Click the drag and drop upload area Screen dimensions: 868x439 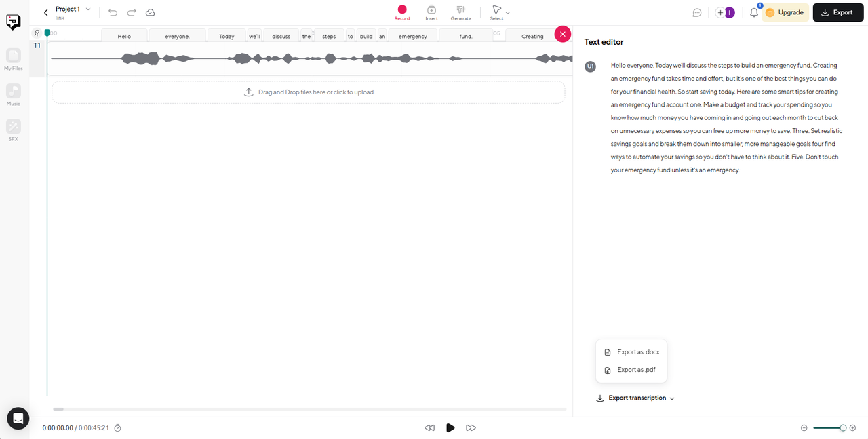tap(309, 92)
